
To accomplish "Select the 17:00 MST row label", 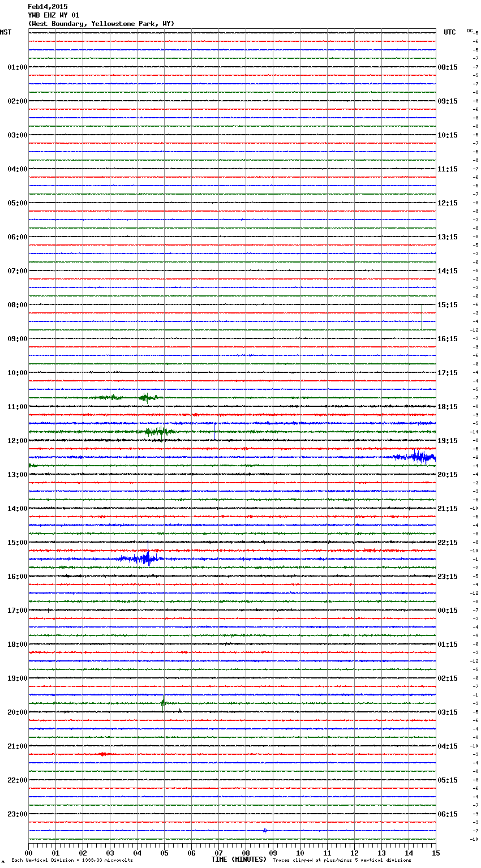I will point(17,611).
